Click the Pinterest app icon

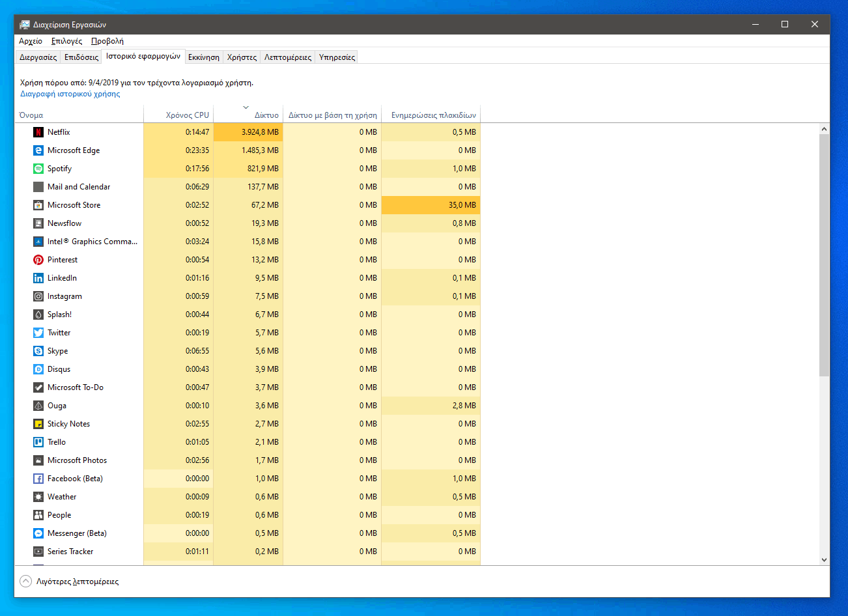pos(38,260)
